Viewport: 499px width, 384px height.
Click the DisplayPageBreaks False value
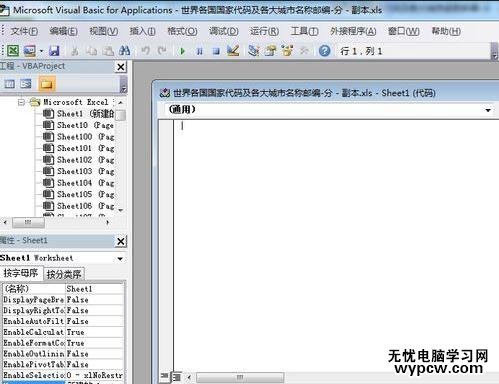94,300
